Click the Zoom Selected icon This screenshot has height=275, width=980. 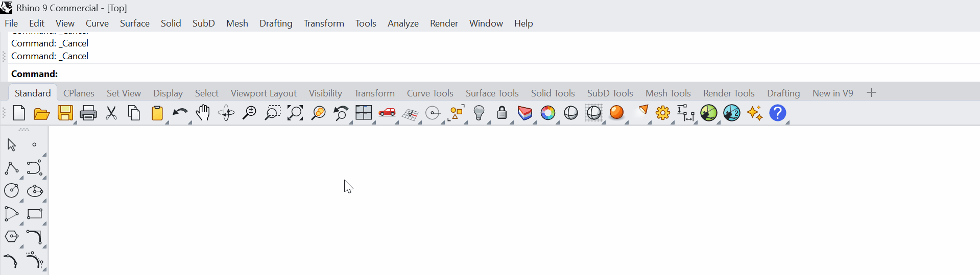(318, 113)
